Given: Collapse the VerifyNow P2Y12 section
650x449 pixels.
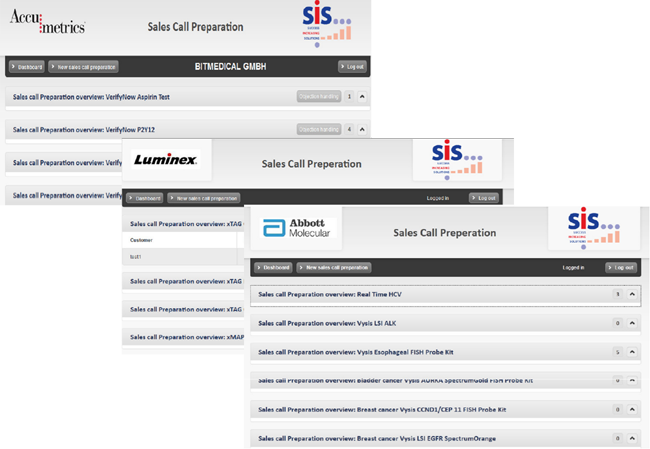Looking at the screenshot, I should (x=363, y=129).
